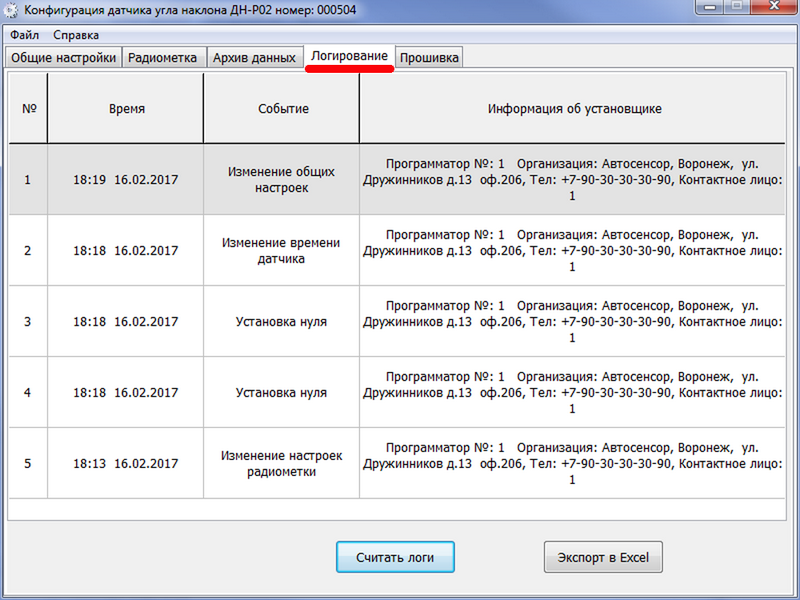The image size is (800, 600).
Task: Click the № column header
Action: tap(29, 108)
